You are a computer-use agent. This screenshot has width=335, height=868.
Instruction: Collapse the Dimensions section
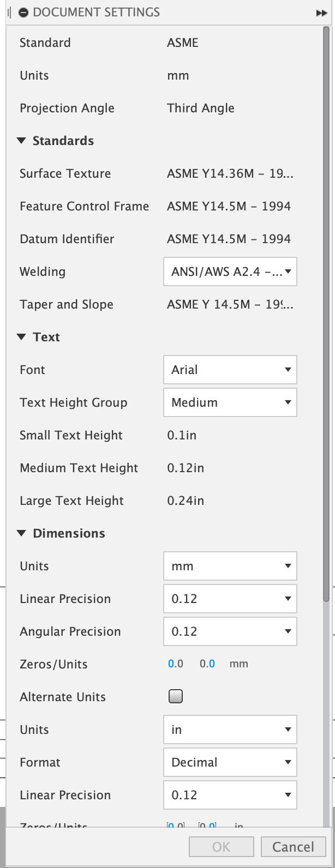click(x=22, y=533)
